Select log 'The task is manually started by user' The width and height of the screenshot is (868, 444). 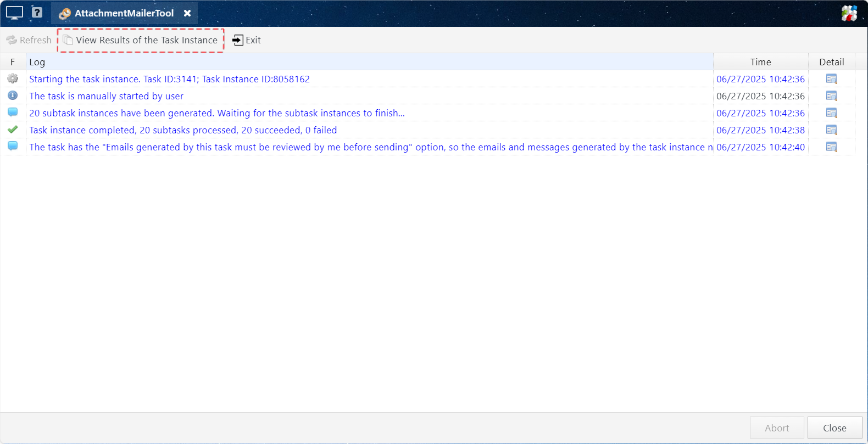point(106,96)
